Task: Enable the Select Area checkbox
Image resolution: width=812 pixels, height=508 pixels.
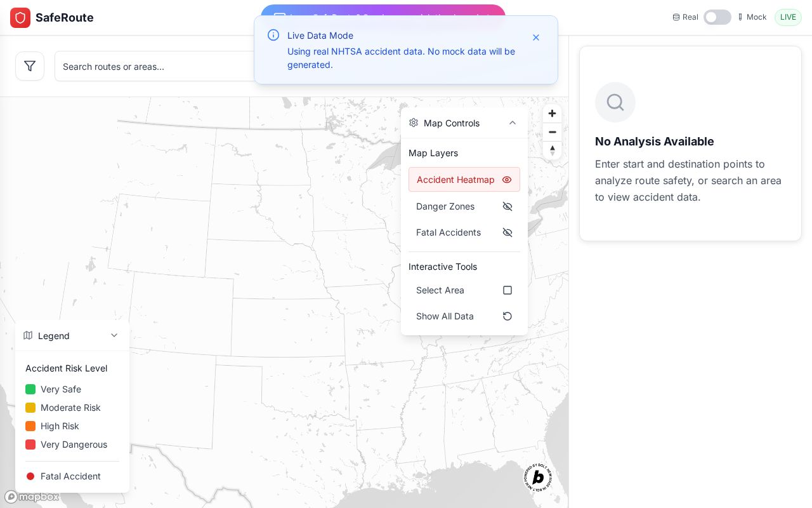Action: click(x=507, y=290)
